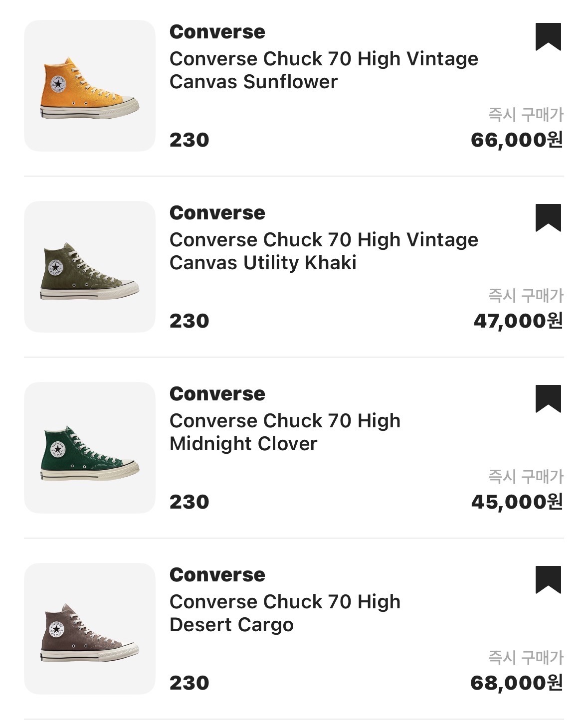
Task: Tap the 66,000원 buy-now price
Action: [517, 140]
